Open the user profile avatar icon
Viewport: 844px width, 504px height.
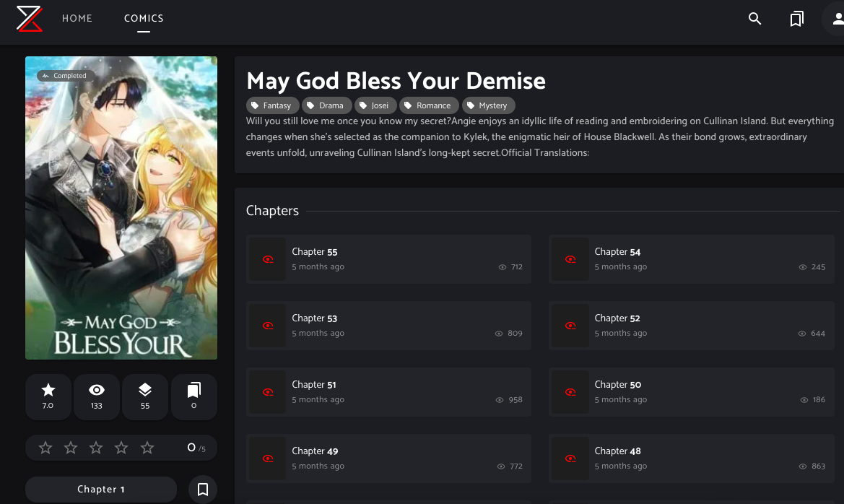(836, 19)
